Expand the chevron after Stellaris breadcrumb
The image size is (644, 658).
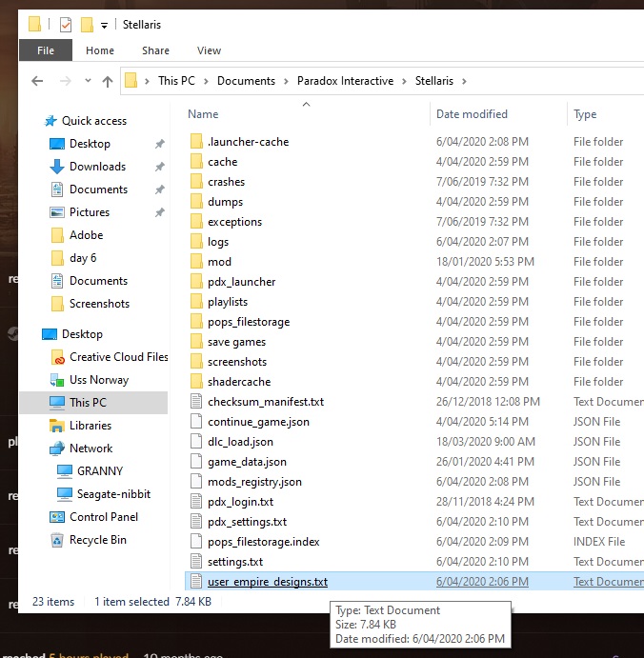point(464,81)
